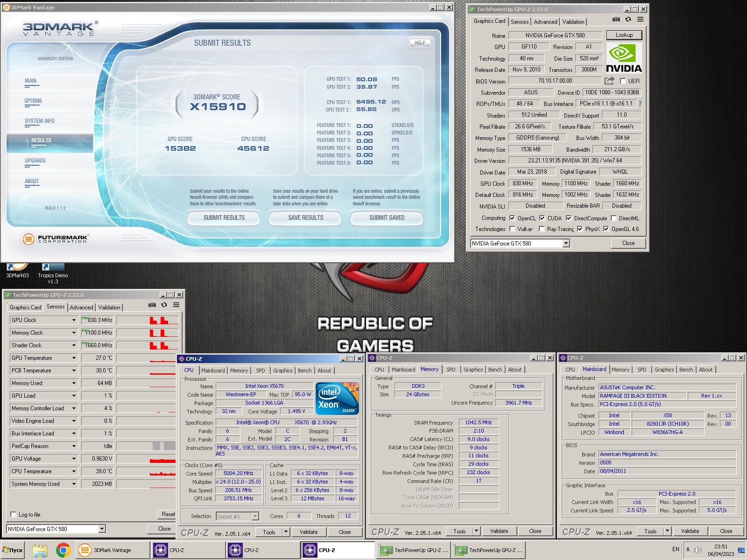Open hamburger menu in GPU-Z Sensors window

coord(176,305)
